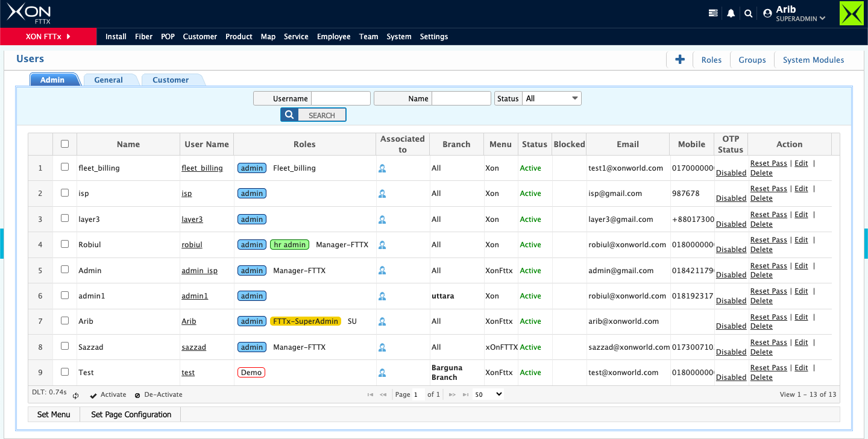This screenshot has height=439, width=868.
Task: Click the yellow FTTx-SuperAdmin role badge
Action: (x=306, y=321)
